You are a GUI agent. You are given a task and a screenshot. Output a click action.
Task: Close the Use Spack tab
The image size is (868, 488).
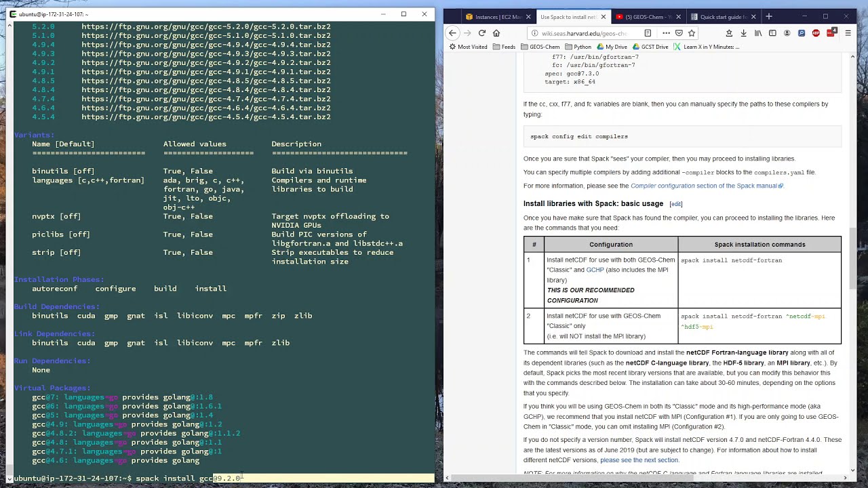tap(603, 17)
